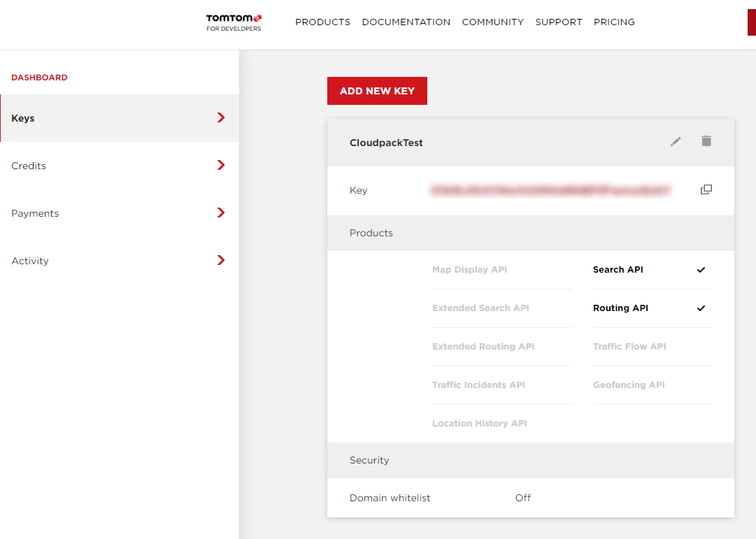Enable the Geofencing API product
Image resolution: width=756 pixels, height=539 pixels.
(x=629, y=385)
